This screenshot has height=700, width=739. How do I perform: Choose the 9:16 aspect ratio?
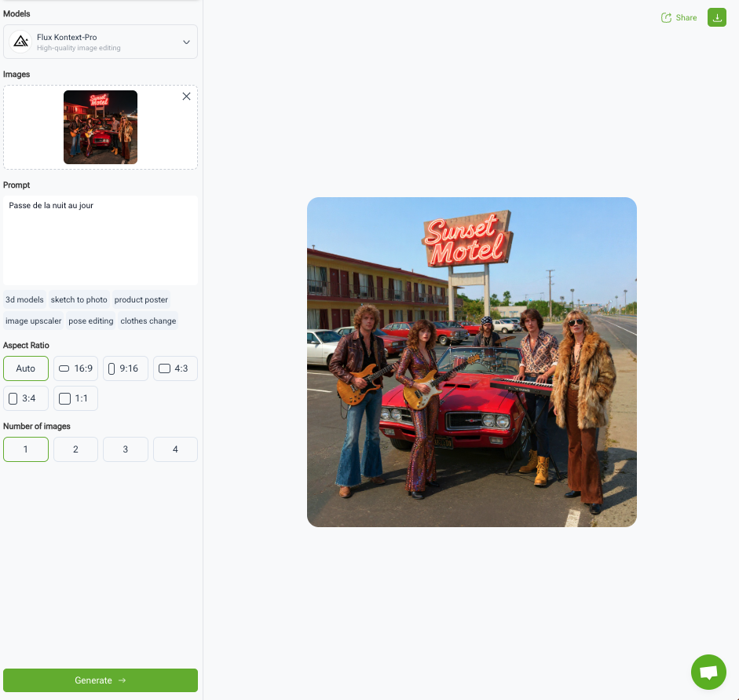[x=125, y=368]
